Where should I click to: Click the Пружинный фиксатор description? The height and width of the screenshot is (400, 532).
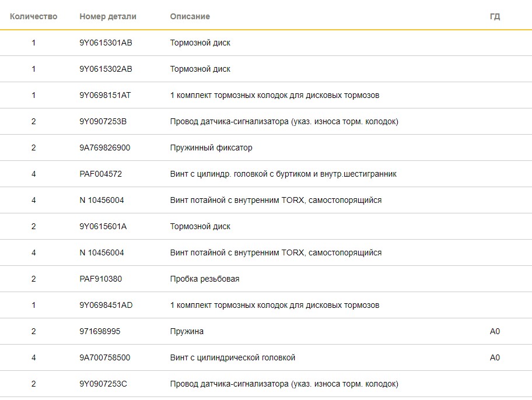211,148
